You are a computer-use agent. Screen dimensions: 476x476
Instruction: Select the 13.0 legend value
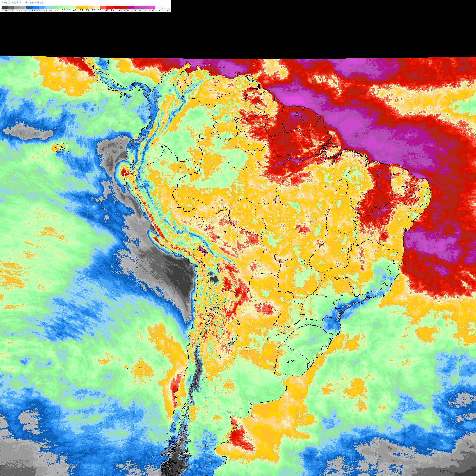pos(168,11)
